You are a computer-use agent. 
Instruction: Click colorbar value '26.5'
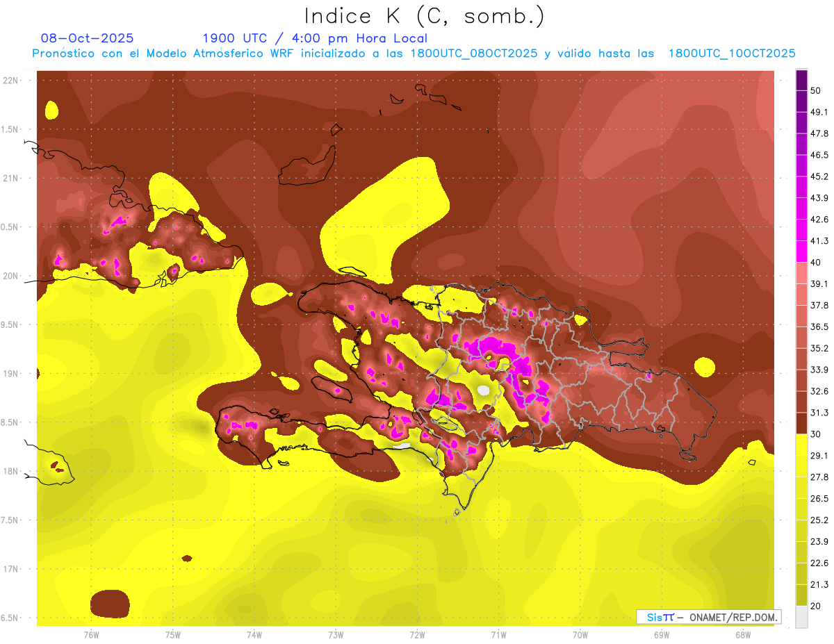click(x=820, y=499)
